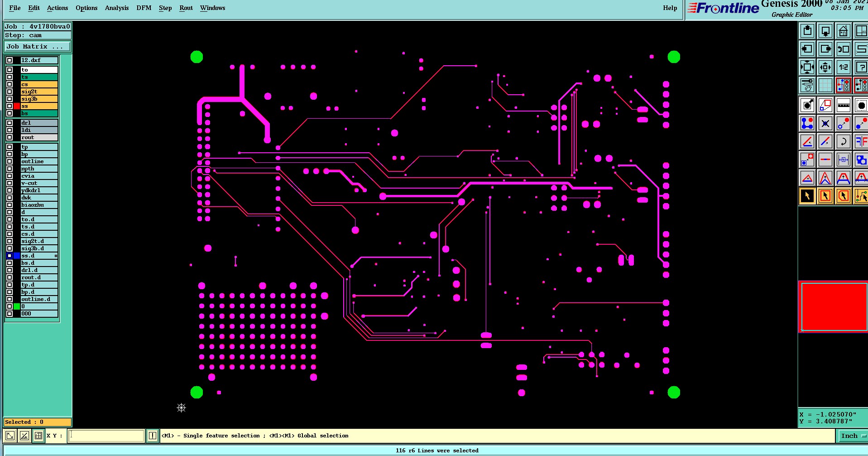Click the overlapping blue shapes icon
This screenshot has height=456, width=868.
click(x=861, y=160)
